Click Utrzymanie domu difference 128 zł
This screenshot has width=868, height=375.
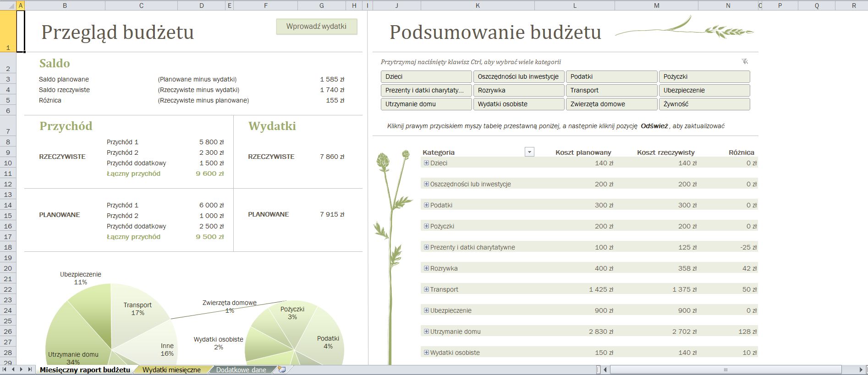point(747,332)
